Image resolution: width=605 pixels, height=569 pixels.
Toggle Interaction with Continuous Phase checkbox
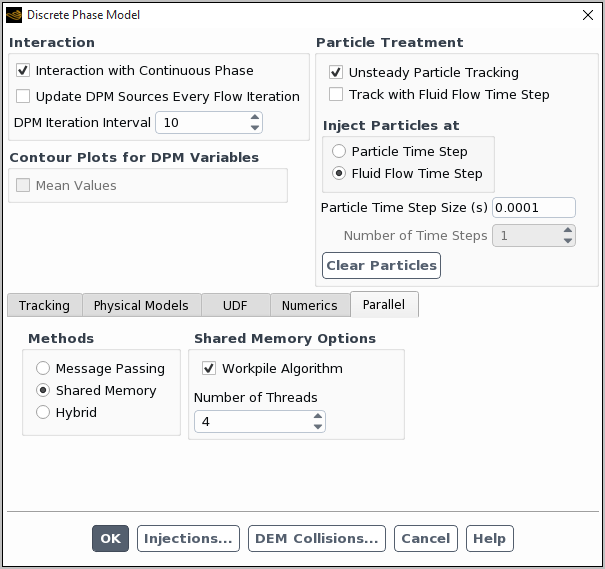(x=23, y=71)
